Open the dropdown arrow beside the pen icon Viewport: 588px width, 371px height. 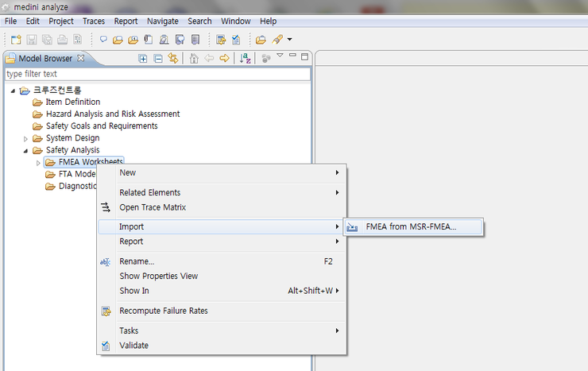pos(290,39)
